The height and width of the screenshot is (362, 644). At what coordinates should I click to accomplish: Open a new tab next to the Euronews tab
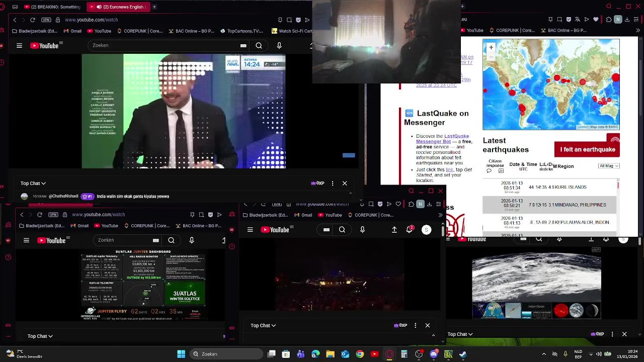[154, 7]
